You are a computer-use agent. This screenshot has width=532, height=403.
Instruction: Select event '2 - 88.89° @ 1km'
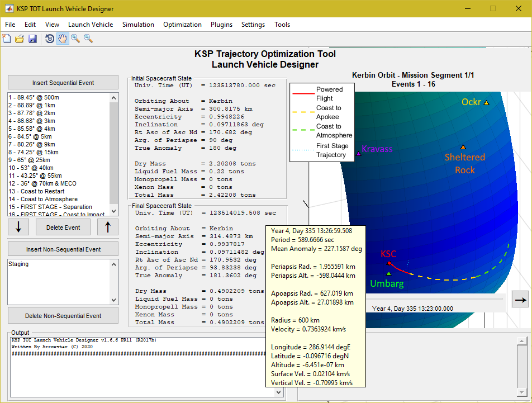point(59,105)
